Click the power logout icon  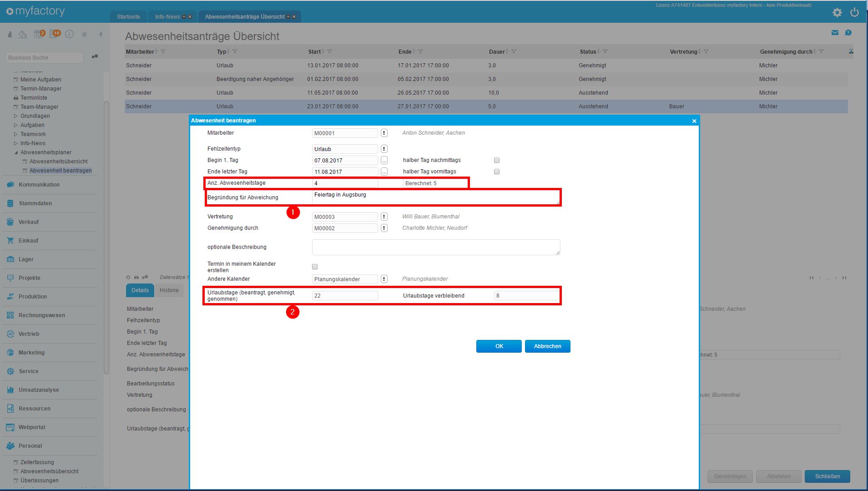coord(855,13)
